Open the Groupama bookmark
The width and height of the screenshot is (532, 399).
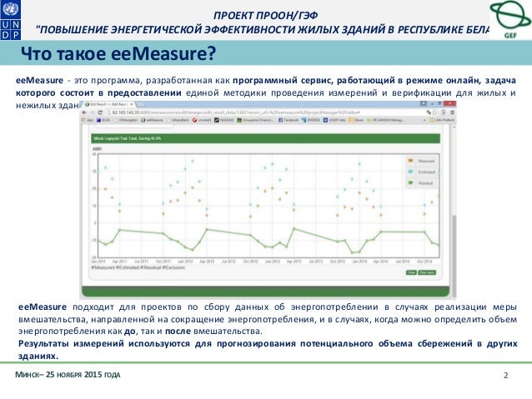[x=256, y=120]
